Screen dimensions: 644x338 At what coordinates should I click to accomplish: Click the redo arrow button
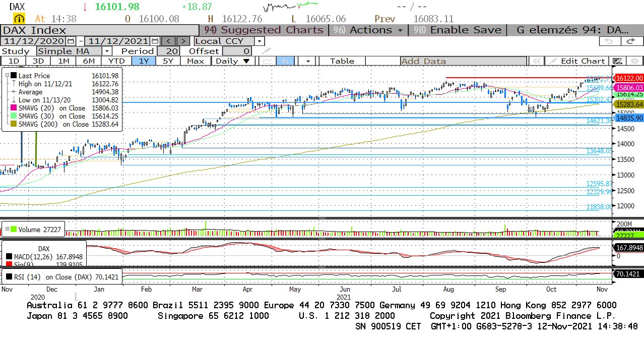pyautogui.click(x=631, y=41)
